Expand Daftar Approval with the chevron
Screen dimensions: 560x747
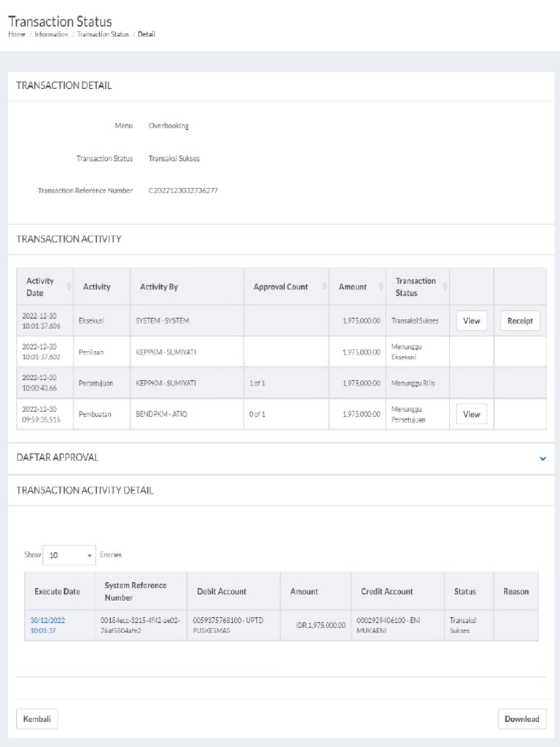pyautogui.click(x=542, y=458)
